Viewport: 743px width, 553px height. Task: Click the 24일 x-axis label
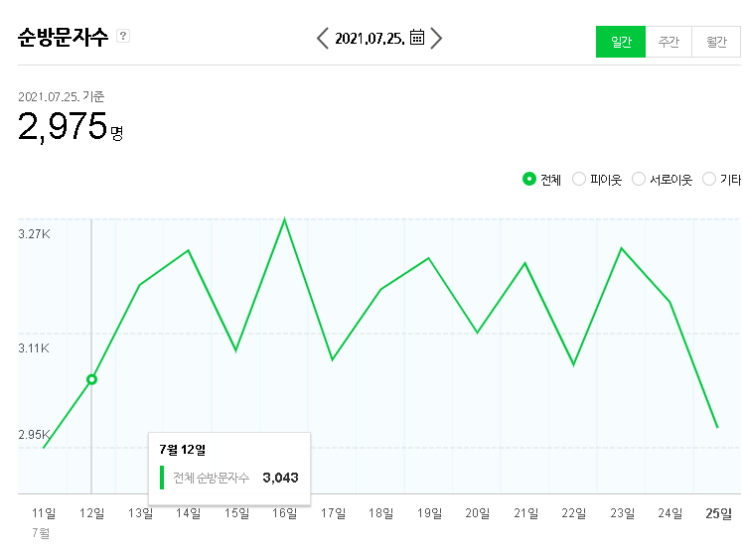[670, 513]
